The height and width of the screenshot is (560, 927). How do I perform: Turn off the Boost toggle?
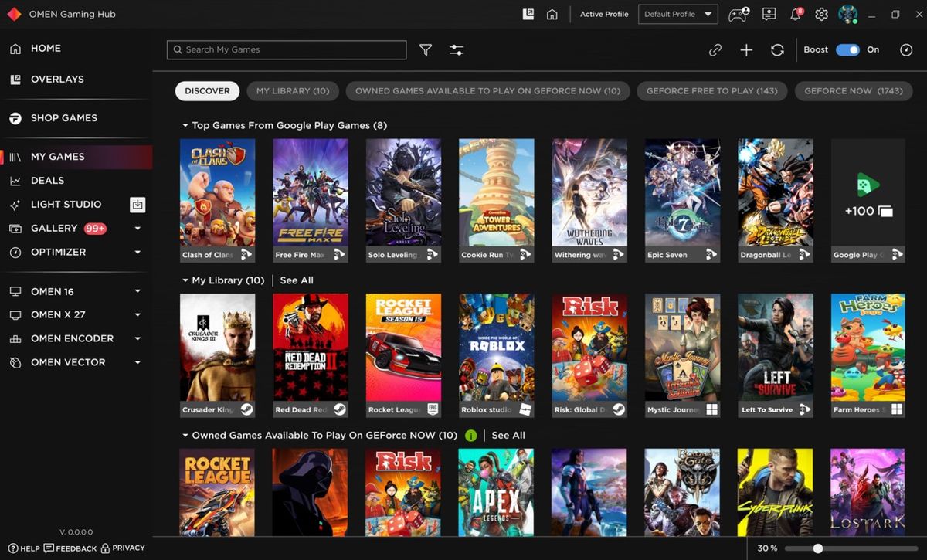point(847,49)
